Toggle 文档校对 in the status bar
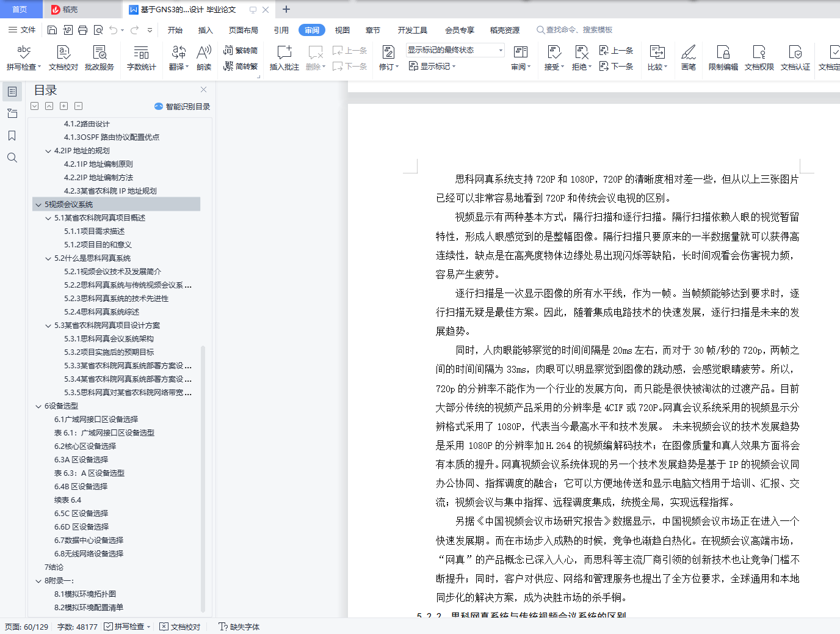Image resolution: width=840 pixels, height=634 pixels. 180,627
